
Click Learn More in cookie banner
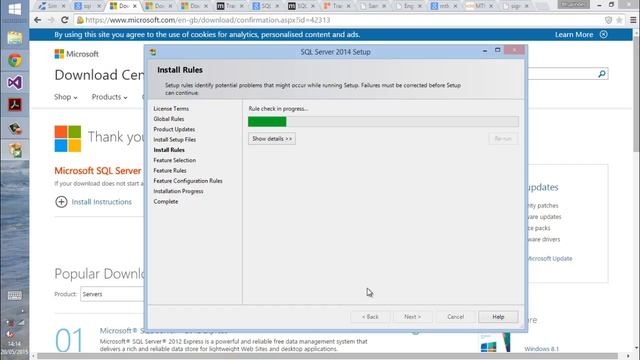[x=574, y=35]
